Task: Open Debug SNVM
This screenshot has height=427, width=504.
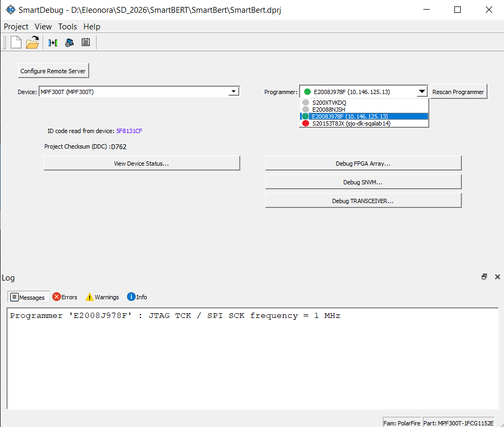Action: click(x=363, y=182)
